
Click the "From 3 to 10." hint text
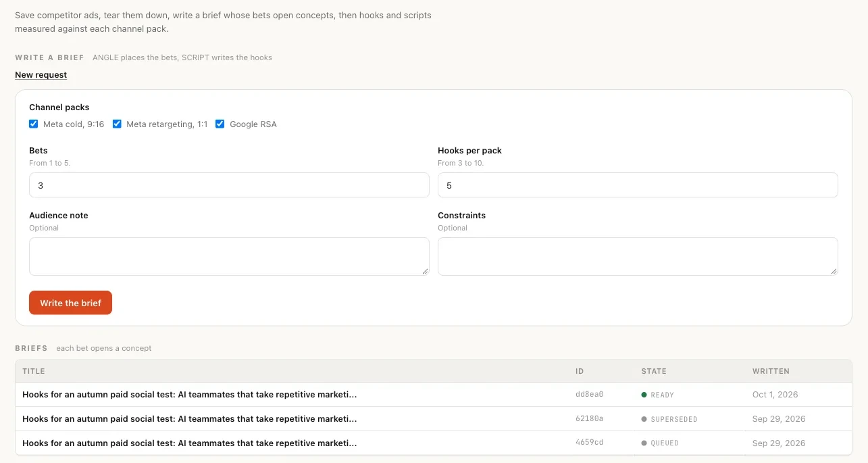pos(461,163)
